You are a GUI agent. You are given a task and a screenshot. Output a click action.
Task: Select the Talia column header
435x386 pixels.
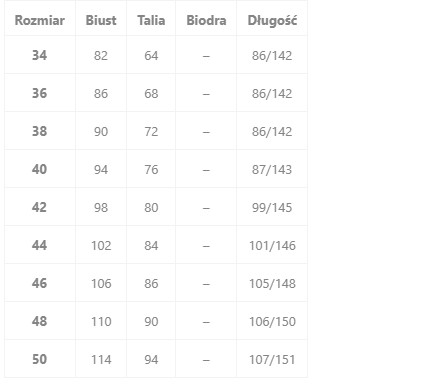151,20
